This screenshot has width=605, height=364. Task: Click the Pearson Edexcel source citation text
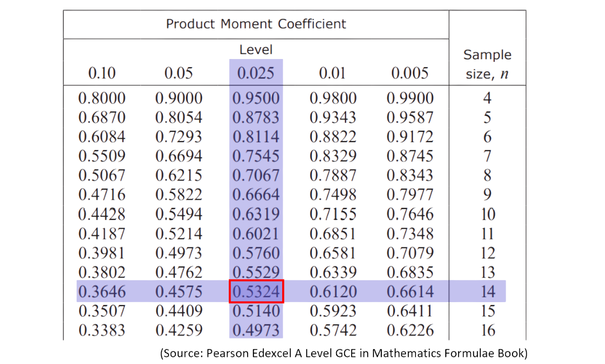(344, 353)
